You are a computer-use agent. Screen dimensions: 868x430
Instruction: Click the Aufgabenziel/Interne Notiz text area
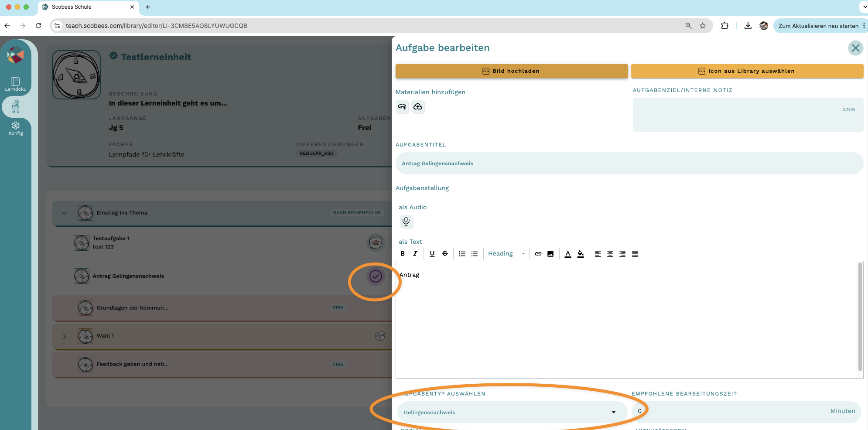748,115
